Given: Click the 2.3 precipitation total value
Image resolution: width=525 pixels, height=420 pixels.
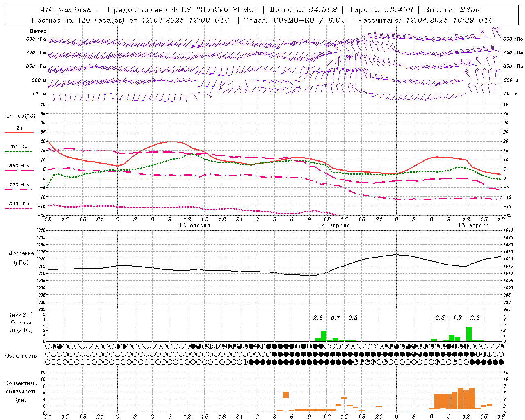Looking at the screenshot, I should [x=318, y=317].
